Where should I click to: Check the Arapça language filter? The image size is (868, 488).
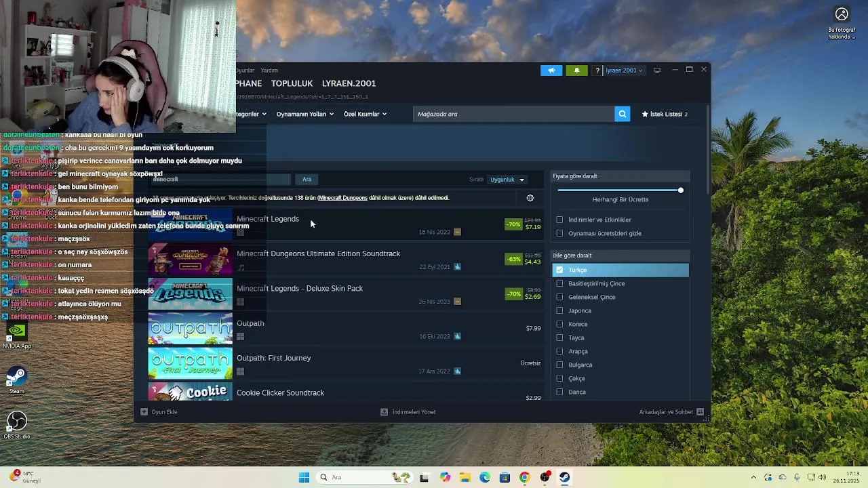(x=559, y=351)
